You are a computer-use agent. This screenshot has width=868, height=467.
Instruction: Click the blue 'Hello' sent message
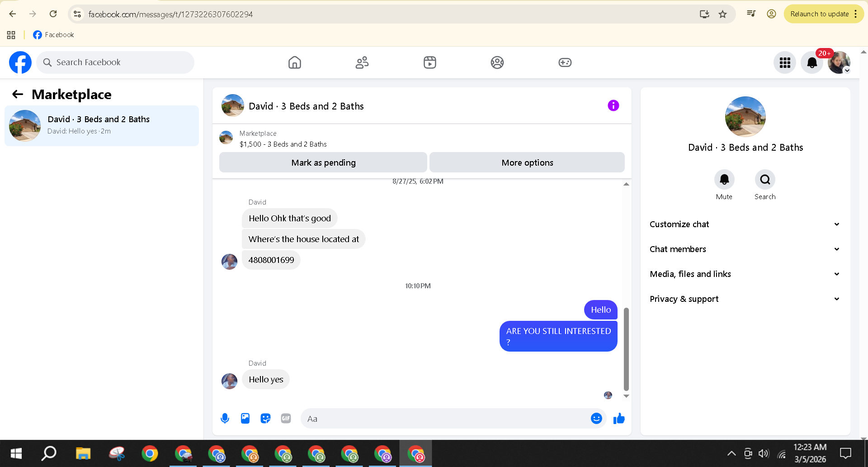click(601, 310)
